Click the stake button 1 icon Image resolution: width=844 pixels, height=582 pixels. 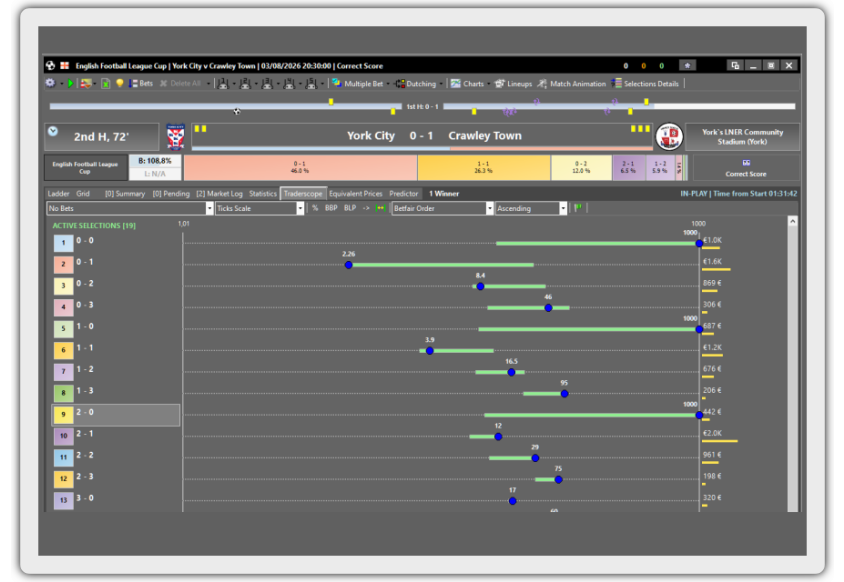tap(223, 83)
